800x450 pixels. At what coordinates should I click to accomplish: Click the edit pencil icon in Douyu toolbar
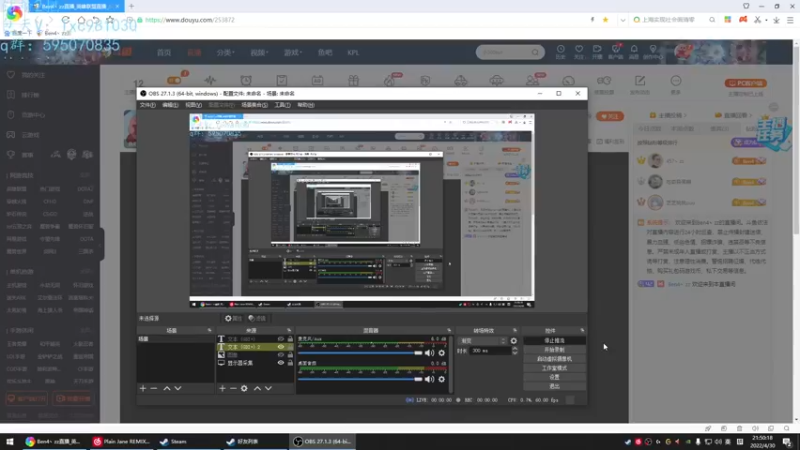pos(640,81)
